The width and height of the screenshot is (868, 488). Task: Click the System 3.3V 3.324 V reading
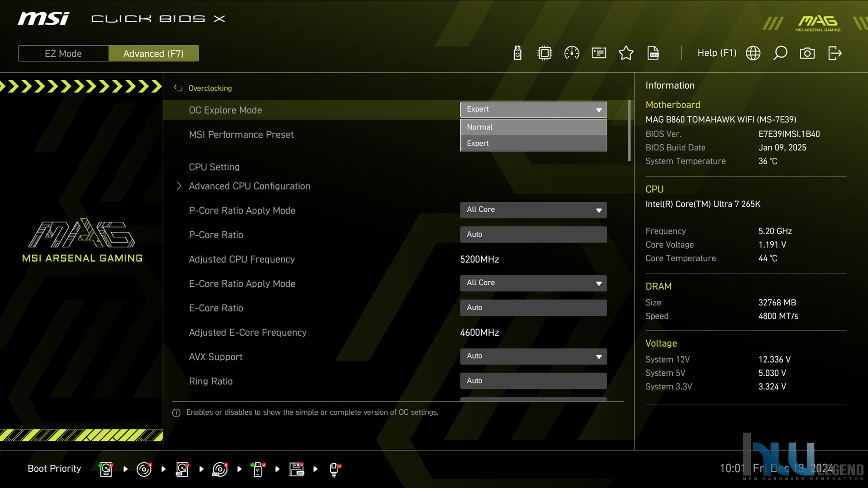[x=772, y=387]
